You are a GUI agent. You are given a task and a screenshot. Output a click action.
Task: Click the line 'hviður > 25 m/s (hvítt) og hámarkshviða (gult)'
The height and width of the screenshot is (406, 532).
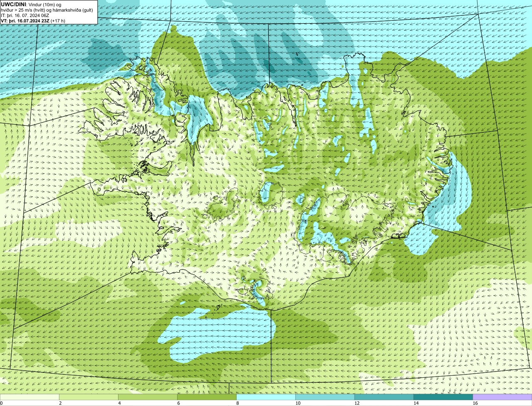(x=47, y=10)
